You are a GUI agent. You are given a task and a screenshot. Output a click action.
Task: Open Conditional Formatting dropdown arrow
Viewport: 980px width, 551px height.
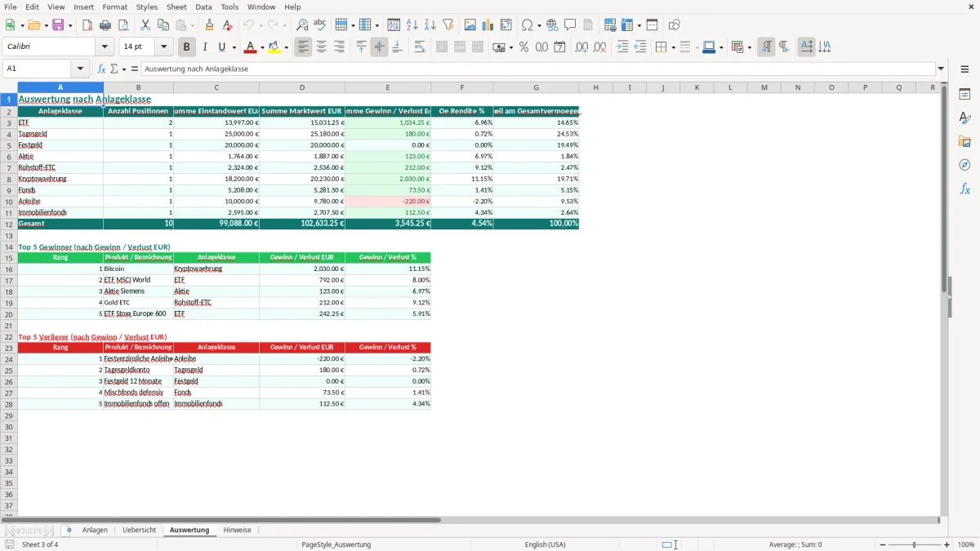click(749, 47)
